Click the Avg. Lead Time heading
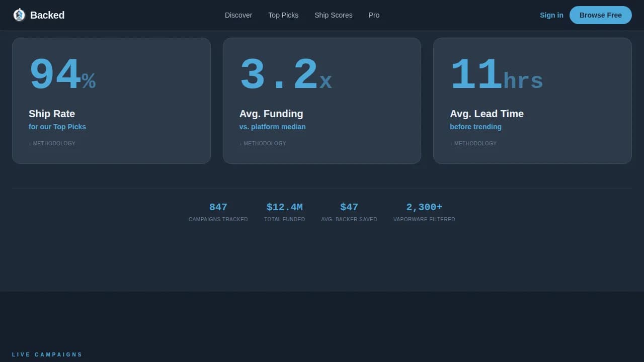644x362 pixels. pyautogui.click(x=487, y=114)
